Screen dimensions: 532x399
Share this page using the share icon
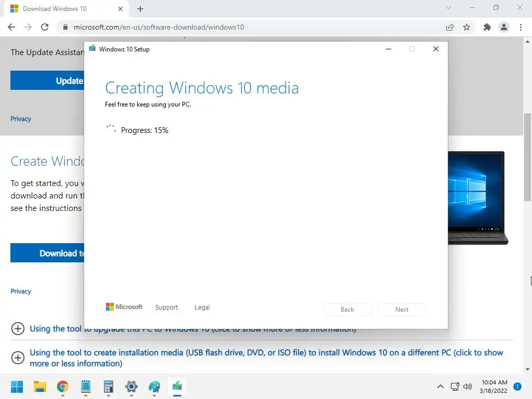[x=450, y=27]
